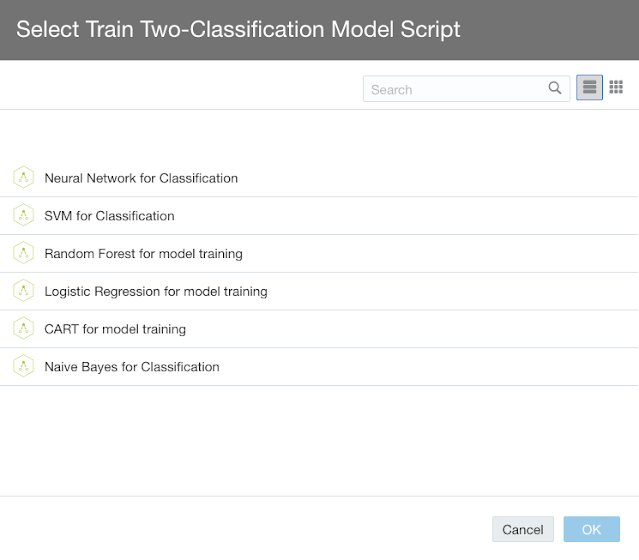Pick Logistic Regression for model training
639x560 pixels.
coord(155,292)
